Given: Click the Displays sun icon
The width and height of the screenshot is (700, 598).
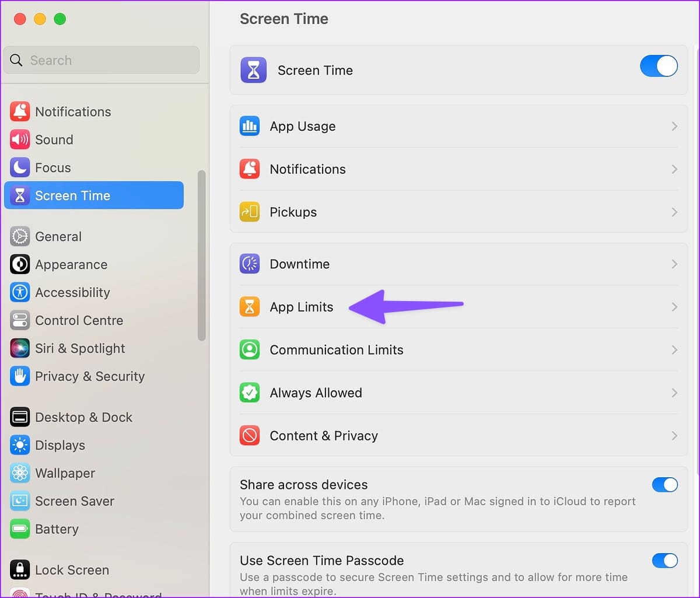Looking at the screenshot, I should coord(20,445).
